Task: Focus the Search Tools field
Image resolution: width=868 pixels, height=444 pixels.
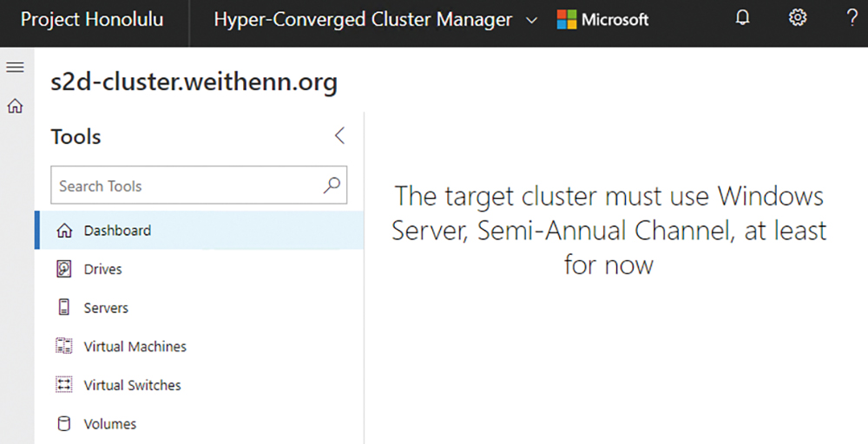Action: pyautogui.click(x=199, y=186)
